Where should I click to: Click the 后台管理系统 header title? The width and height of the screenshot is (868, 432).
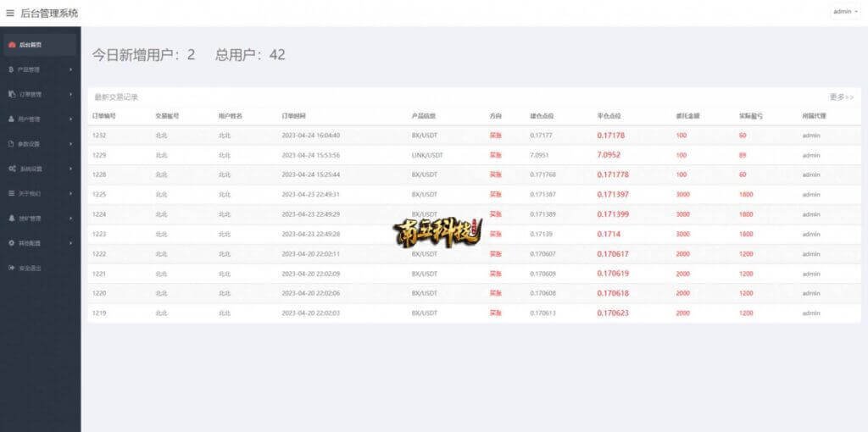point(48,13)
